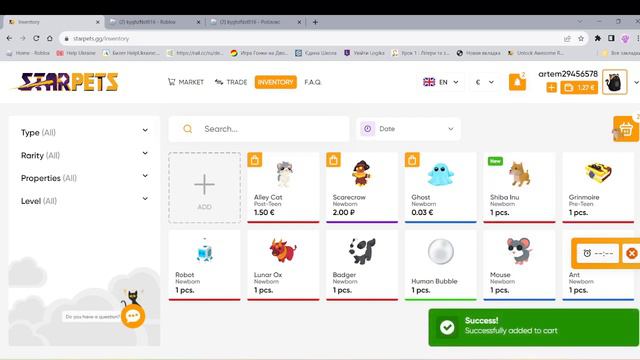640x360 pixels.
Task: Expand the account menu chevron
Action: (x=636, y=82)
